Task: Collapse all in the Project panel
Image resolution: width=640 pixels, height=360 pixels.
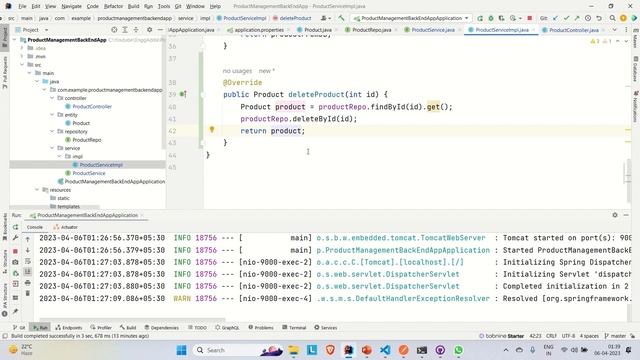Action: point(136,30)
